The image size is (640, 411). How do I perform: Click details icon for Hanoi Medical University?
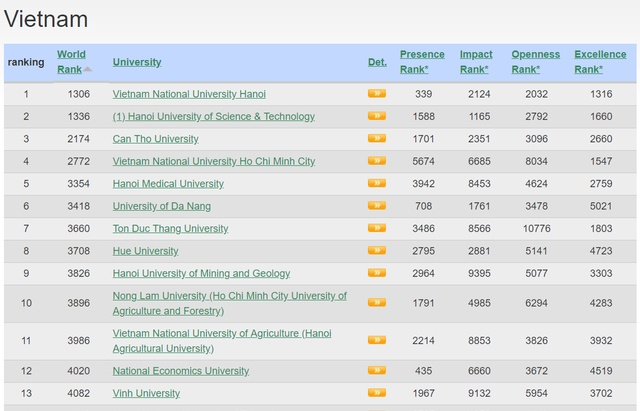coord(377,183)
